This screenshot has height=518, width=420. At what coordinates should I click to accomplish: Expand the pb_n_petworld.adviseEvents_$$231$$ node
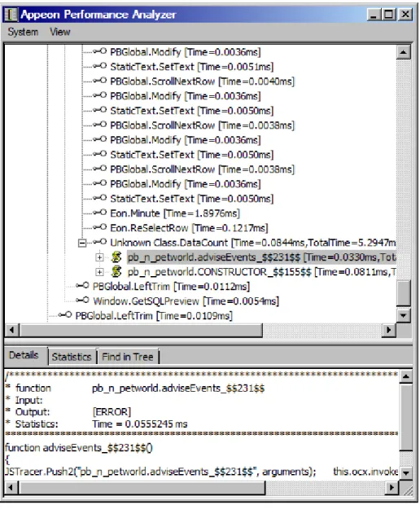pos(99,257)
